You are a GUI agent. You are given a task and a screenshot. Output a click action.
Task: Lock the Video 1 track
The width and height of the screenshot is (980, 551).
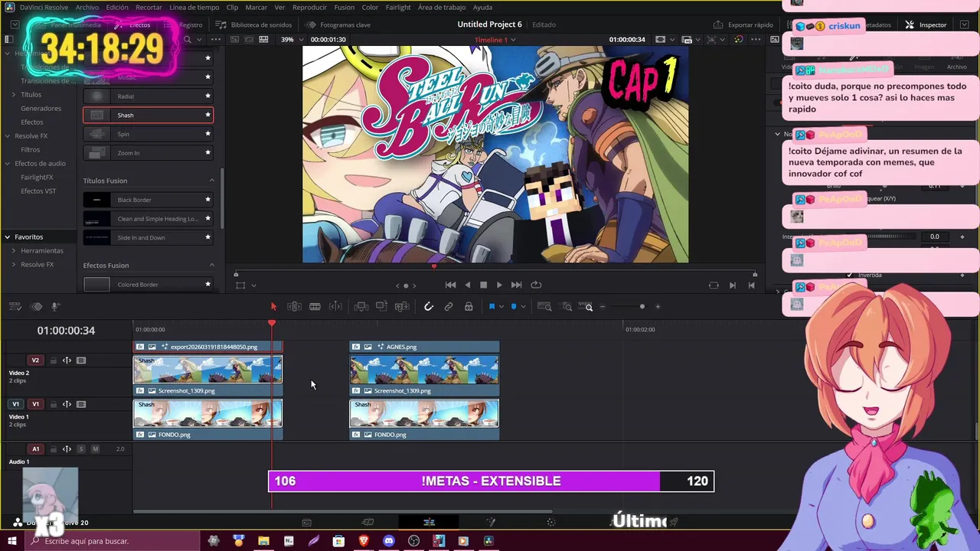coord(53,404)
